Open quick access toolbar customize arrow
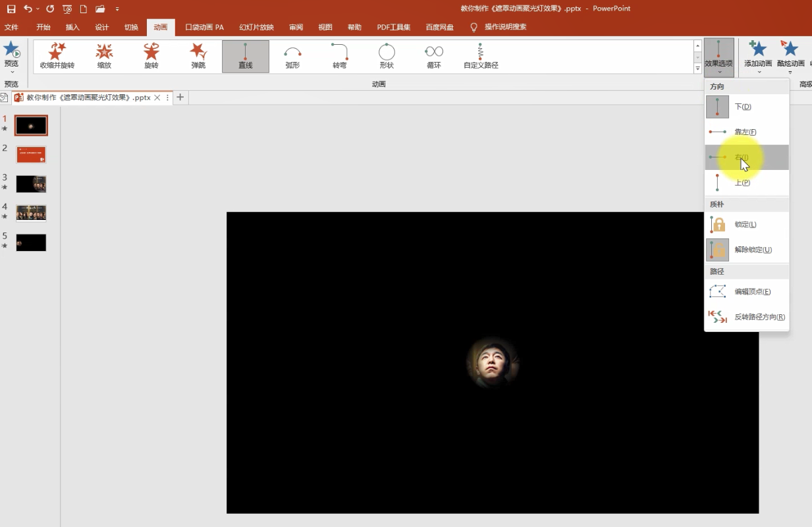Image resolution: width=812 pixels, height=527 pixels. tap(117, 9)
